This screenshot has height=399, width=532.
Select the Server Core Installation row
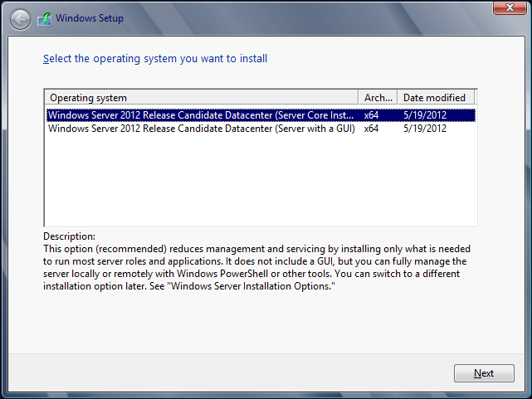261,115
